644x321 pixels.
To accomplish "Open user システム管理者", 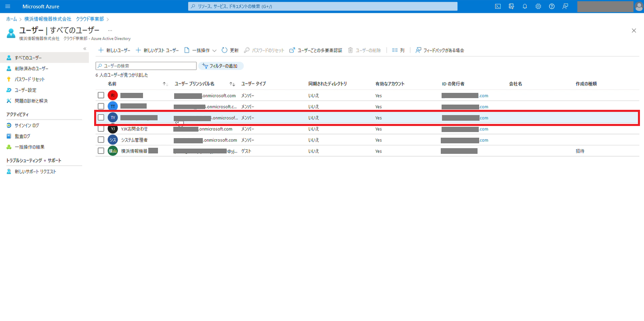I will [135, 140].
